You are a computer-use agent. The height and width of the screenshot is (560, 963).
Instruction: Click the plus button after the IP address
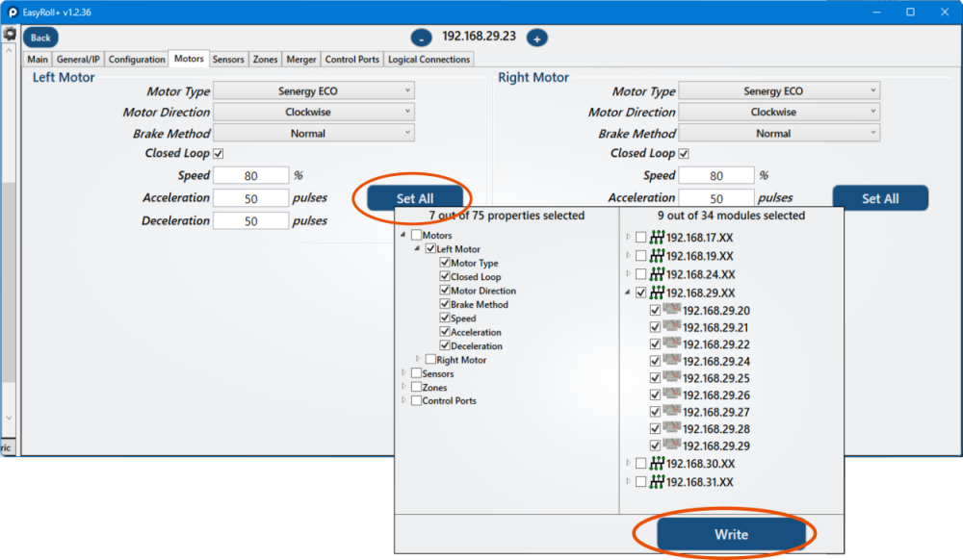[x=536, y=38]
